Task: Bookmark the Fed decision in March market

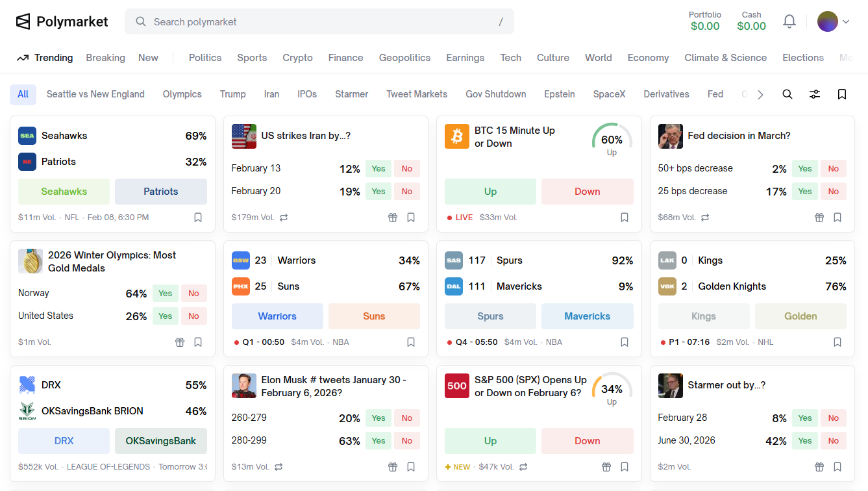Action: (837, 218)
